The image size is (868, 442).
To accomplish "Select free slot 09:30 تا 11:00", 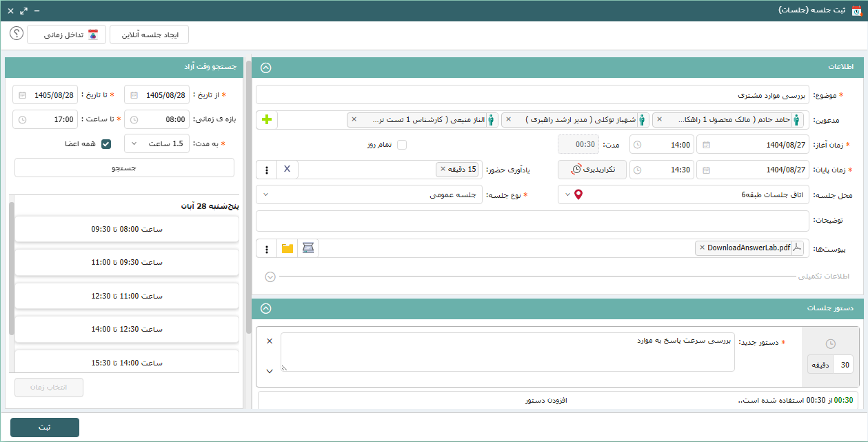I will [127, 262].
